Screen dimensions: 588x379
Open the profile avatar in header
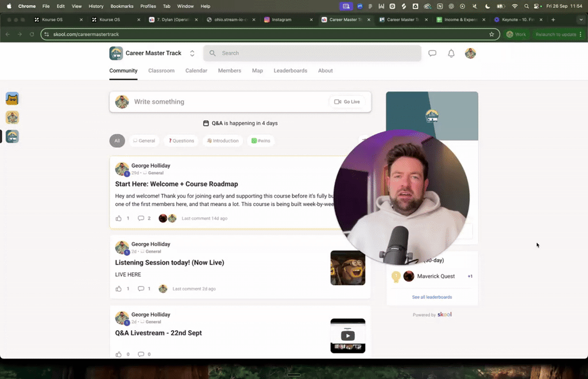coord(470,53)
